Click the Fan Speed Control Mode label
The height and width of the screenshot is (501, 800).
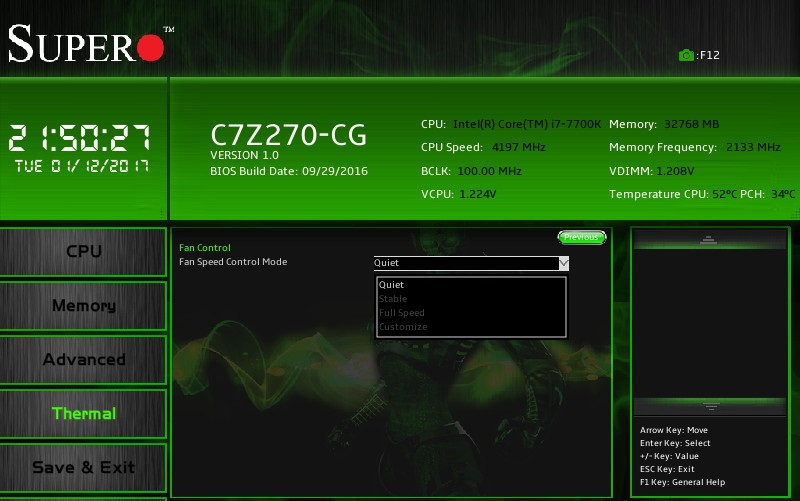point(233,262)
